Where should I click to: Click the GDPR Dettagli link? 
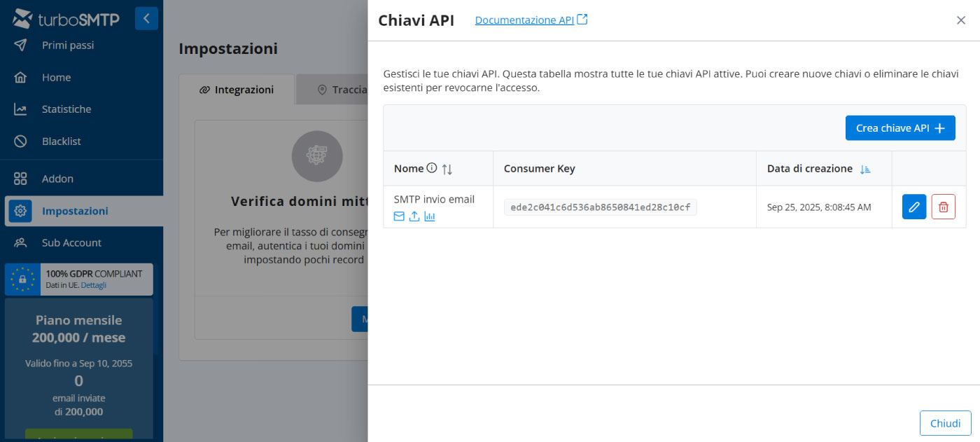[94, 285]
